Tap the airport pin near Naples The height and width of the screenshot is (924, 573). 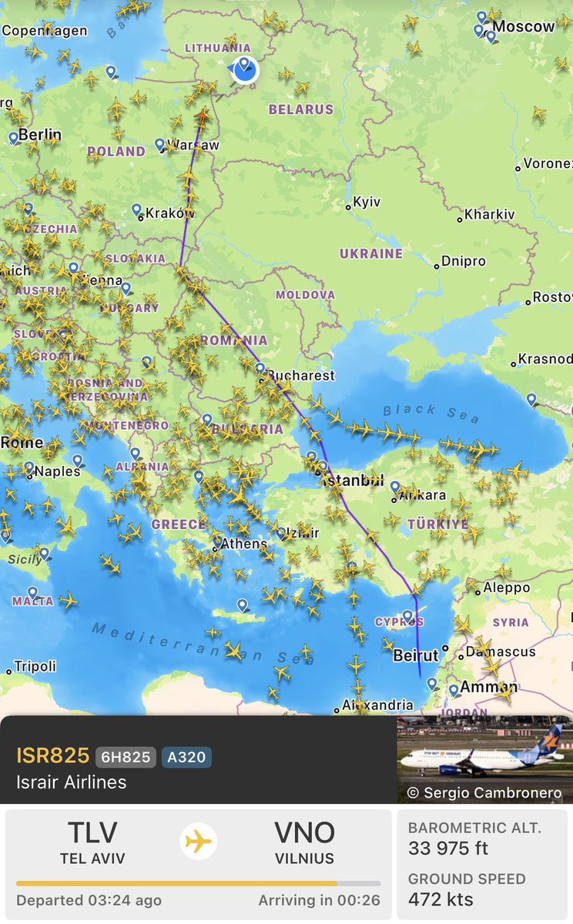[28, 467]
